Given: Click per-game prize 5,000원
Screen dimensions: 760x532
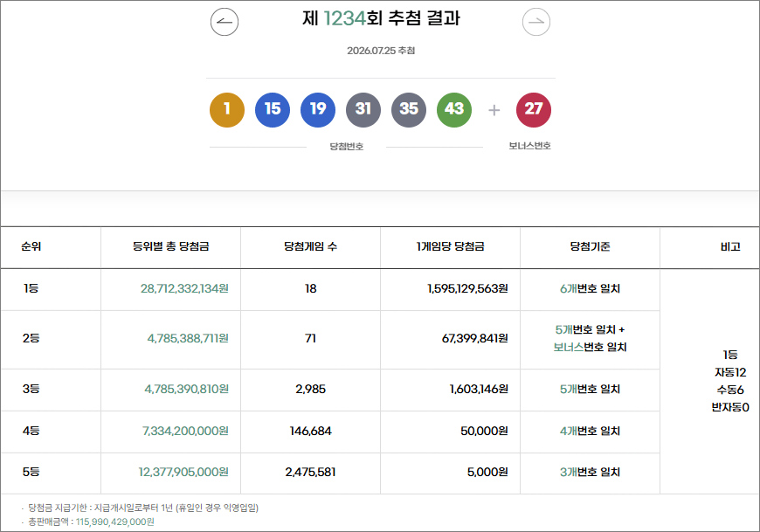Looking at the screenshot, I should click(x=487, y=472).
